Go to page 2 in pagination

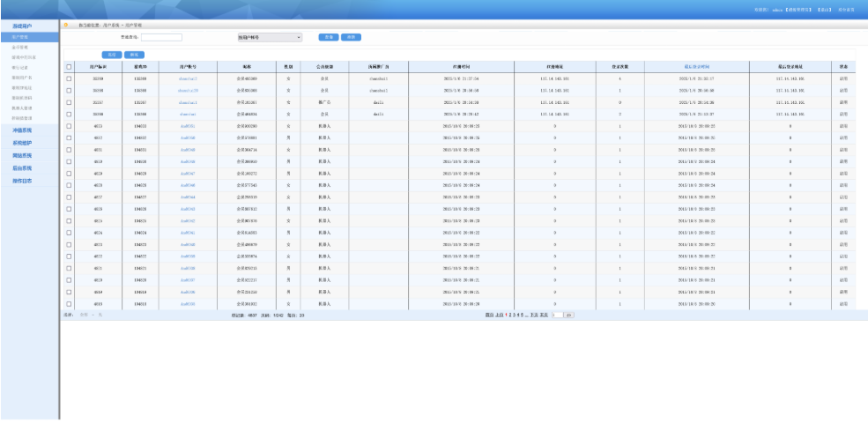tap(512, 314)
